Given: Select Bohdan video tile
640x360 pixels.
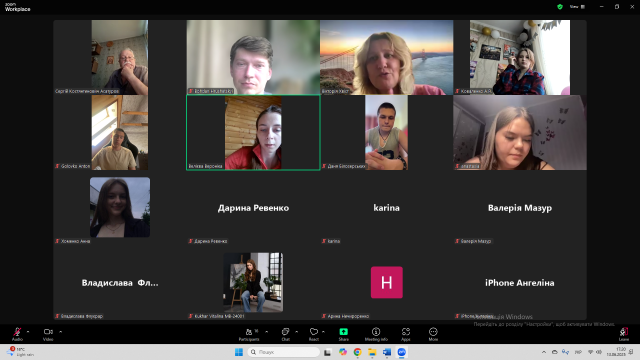Looking at the screenshot, I should pyautogui.click(x=253, y=57).
